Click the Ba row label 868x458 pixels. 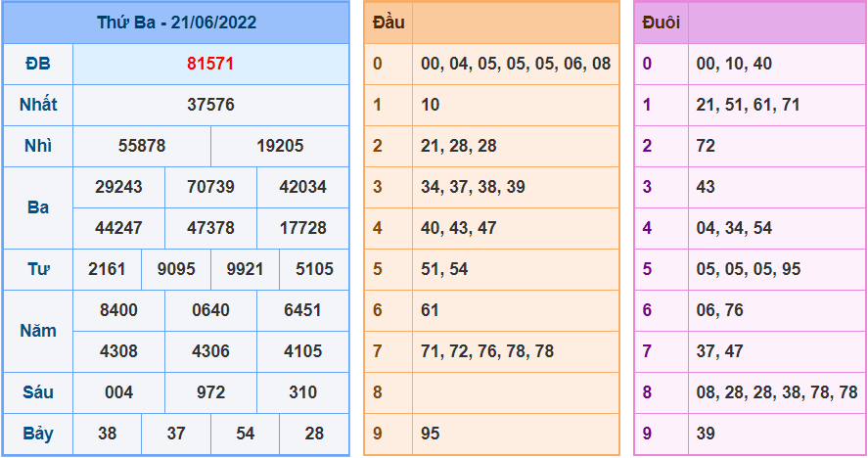(x=37, y=207)
